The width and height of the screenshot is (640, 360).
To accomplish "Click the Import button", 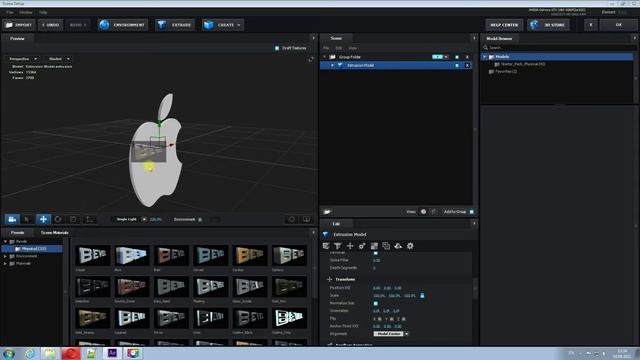I will 19,25.
